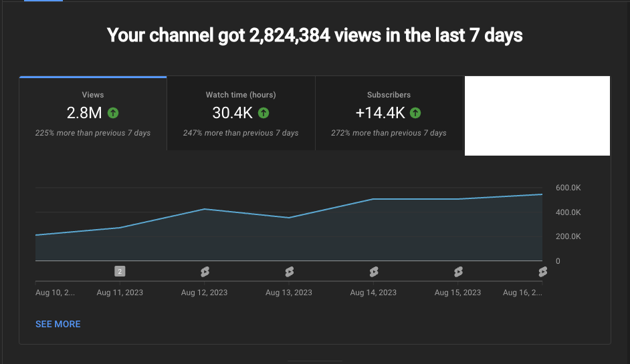Click the green up arrow beside 30.4K

coord(264,113)
